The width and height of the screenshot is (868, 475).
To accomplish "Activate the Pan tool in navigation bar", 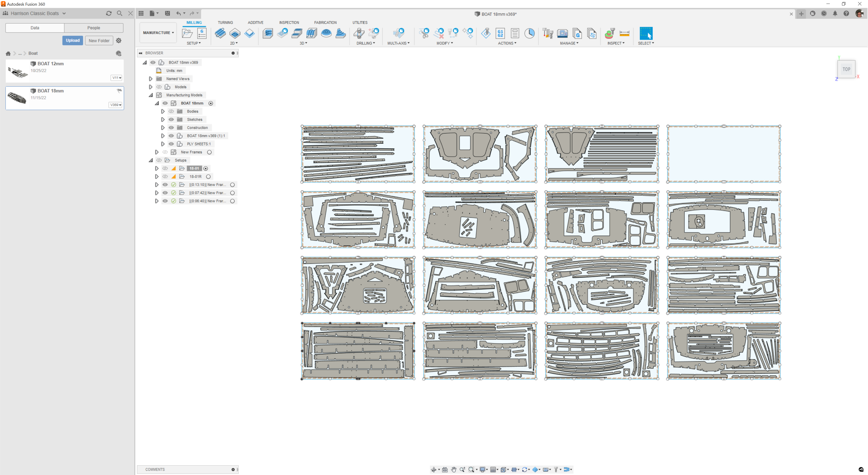I will pos(453,469).
